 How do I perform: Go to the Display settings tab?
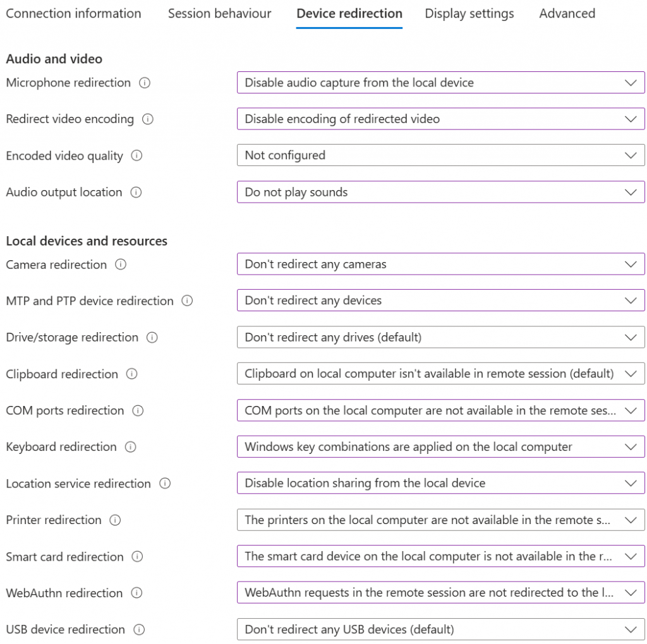click(469, 13)
